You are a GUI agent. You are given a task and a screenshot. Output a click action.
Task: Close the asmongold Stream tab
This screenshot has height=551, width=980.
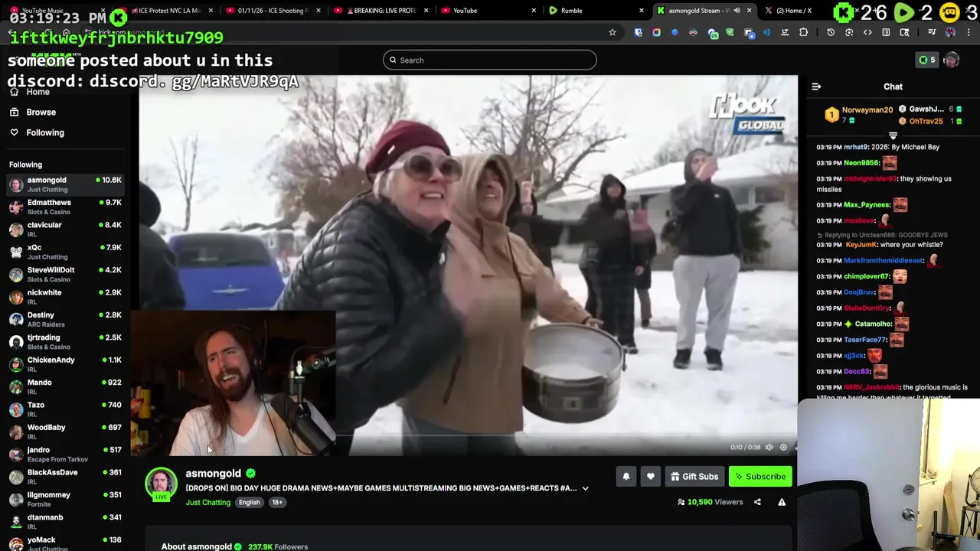tap(749, 11)
